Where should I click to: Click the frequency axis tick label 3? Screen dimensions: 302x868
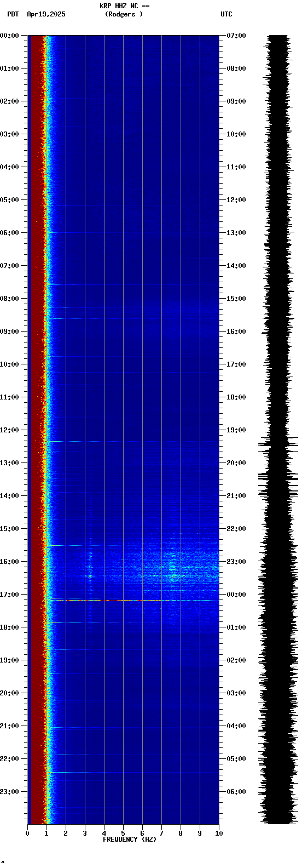(x=85, y=833)
